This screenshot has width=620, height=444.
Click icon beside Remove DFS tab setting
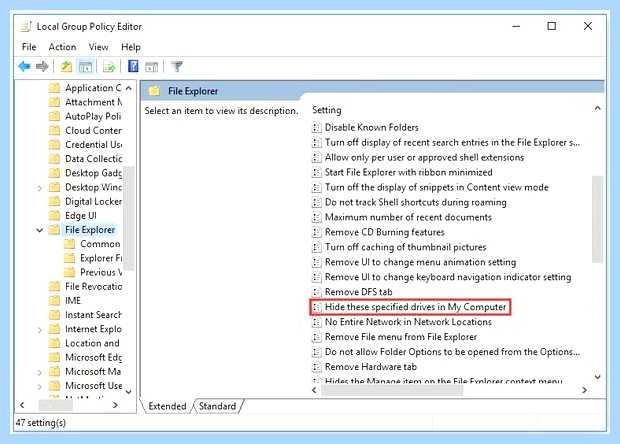click(316, 292)
